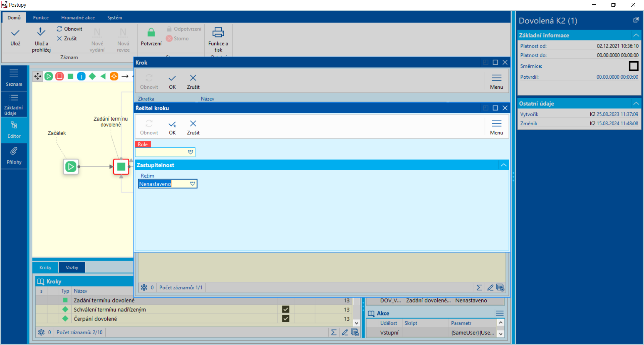Click the Ulož checkmark in ribbon
The height and width of the screenshot is (345, 644).
tap(15, 37)
